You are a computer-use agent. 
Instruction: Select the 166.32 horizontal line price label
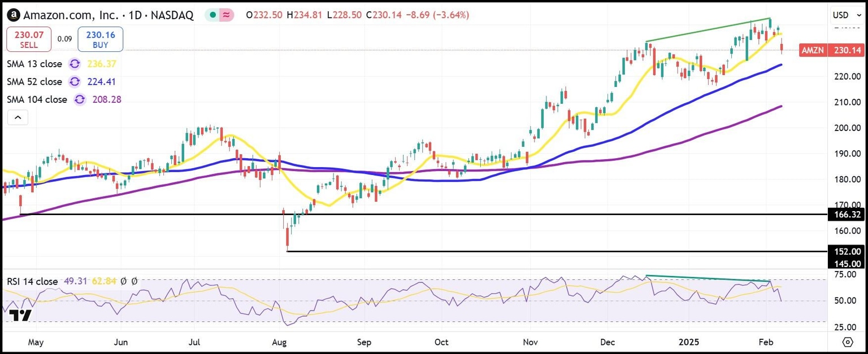[x=847, y=215]
